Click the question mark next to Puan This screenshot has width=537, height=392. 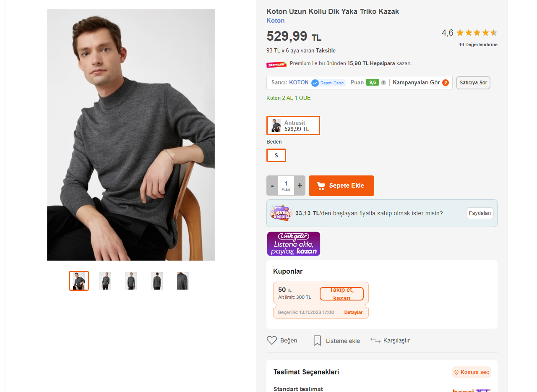[x=383, y=83]
